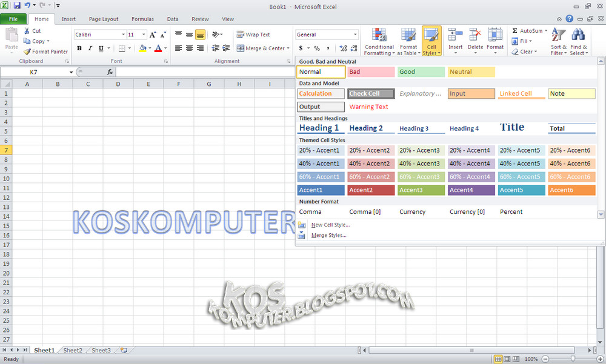The height and width of the screenshot is (364, 606).
Task: Apply the Check Cell style
Action: tap(371, 93)
